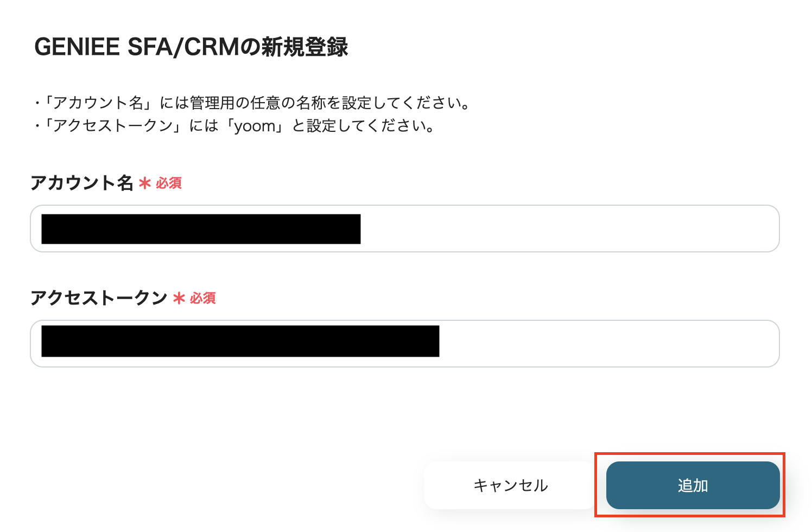Click the アクセストークン field label

99,298
